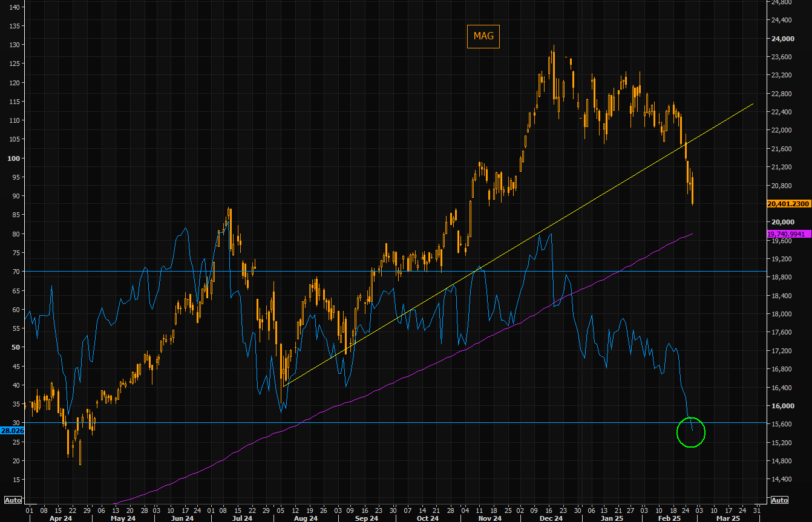Viewport: 812px width, 522px height.
Task: Click the MAG chart label box
Action: click(x=483, y=36)
